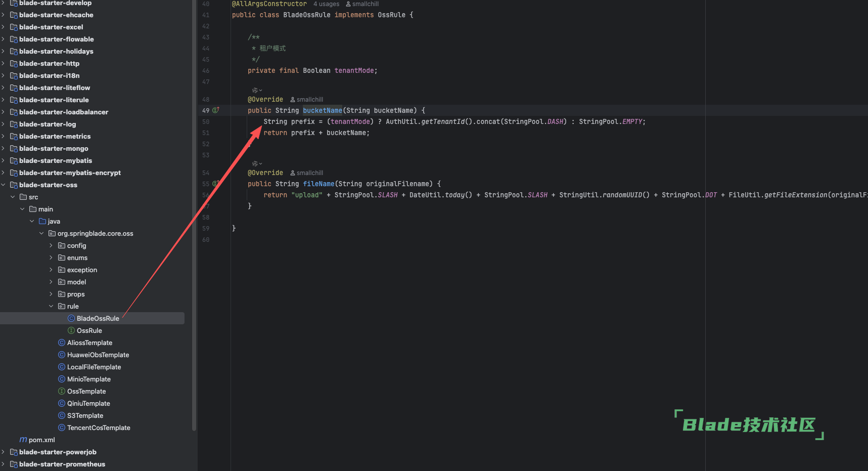
Task: Click the module folder icon of blade-starter-mongo
Action: pyautogui.click(x=14, y=148)
